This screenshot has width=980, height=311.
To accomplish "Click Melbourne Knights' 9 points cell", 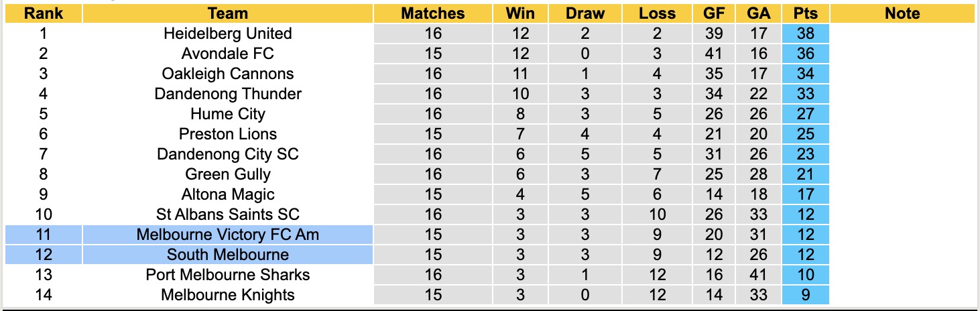I will pyautogui.click(x=805, y=295).
